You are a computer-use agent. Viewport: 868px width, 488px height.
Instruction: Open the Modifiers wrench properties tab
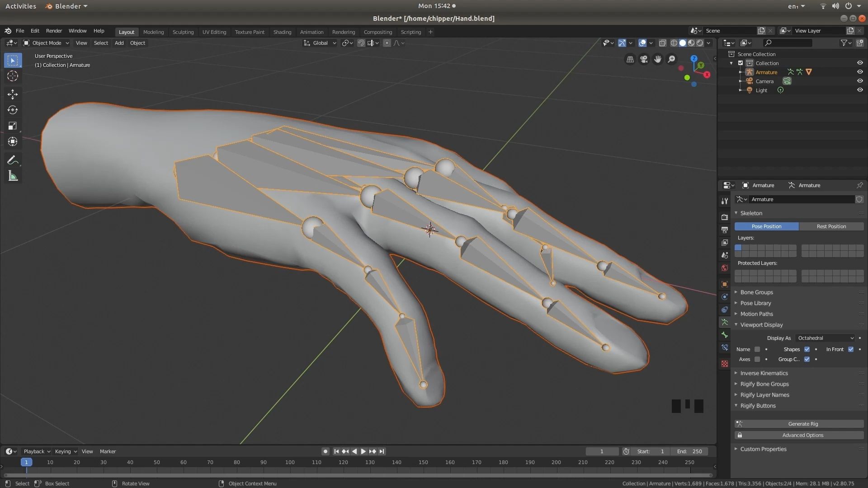[725, 201]
